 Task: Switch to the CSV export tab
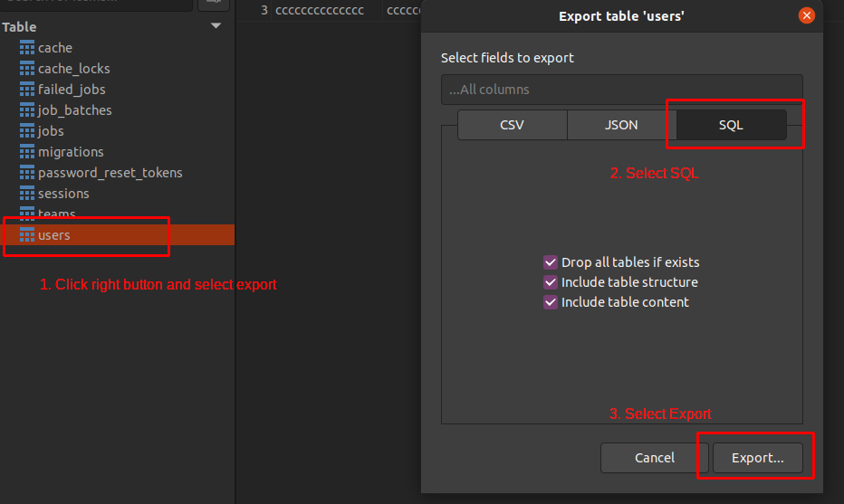coord(512,125)
